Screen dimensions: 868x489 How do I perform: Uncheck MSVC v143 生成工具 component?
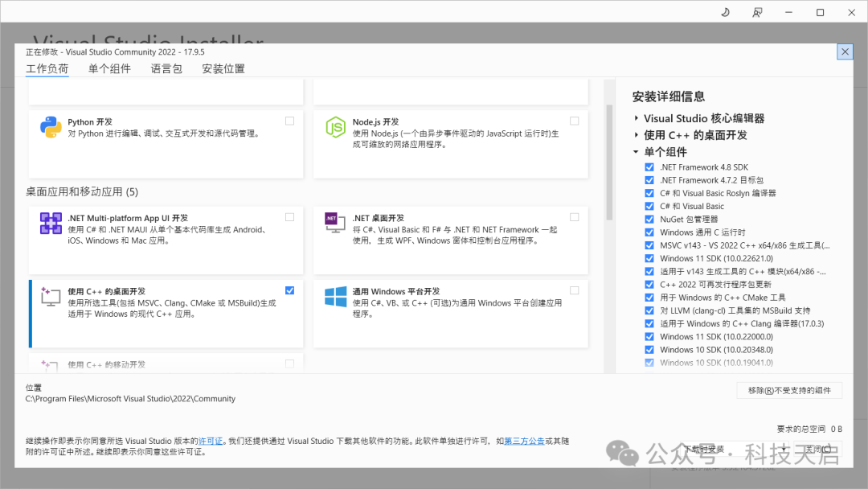click(x=649, y=245)
